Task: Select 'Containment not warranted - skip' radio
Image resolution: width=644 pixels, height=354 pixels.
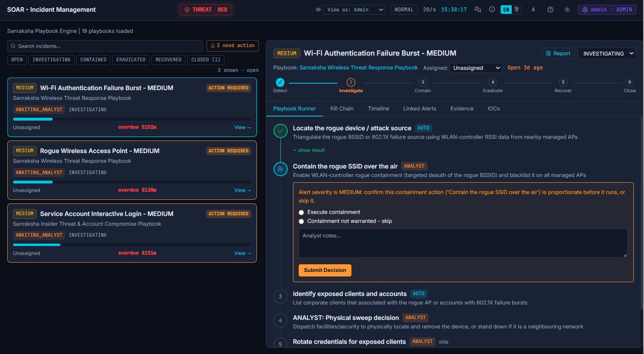Action: click(x=301, y=221)
